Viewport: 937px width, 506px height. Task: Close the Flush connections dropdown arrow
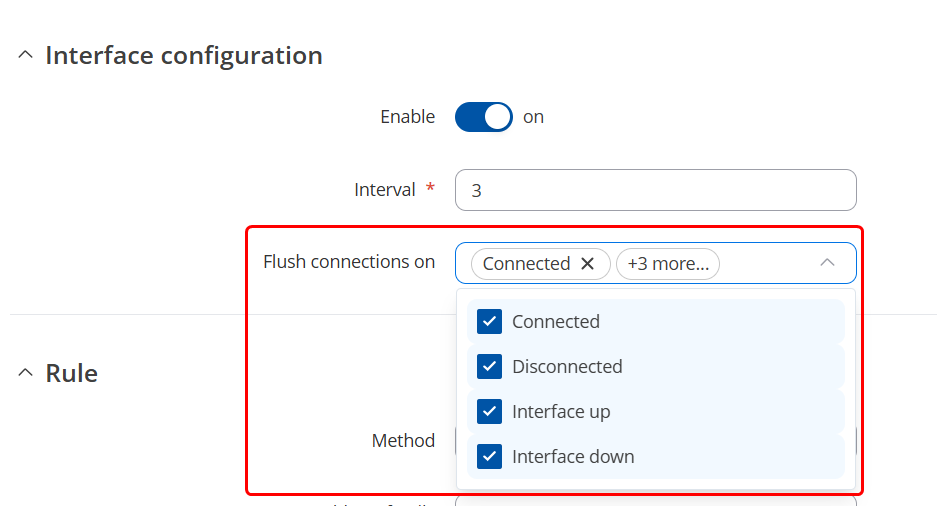pyautogui.click(x=827, y=263)
